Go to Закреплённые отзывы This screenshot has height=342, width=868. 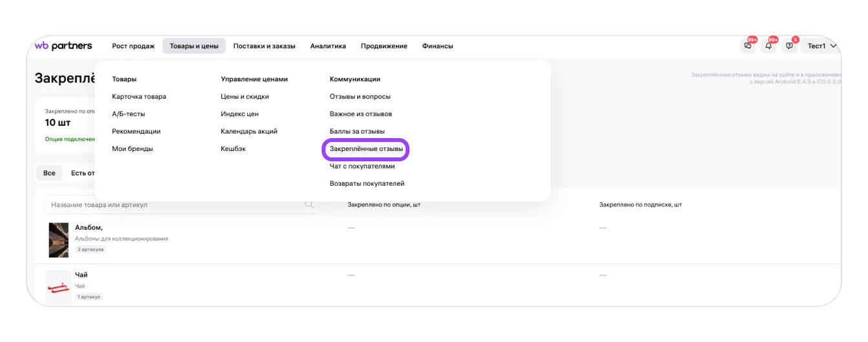(366, 149)
